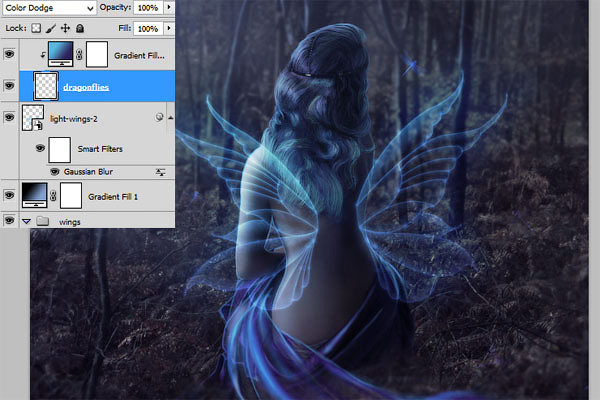Click the Gradient Fill 1 layer name
The image size is (600, 400).
point(113,197)
